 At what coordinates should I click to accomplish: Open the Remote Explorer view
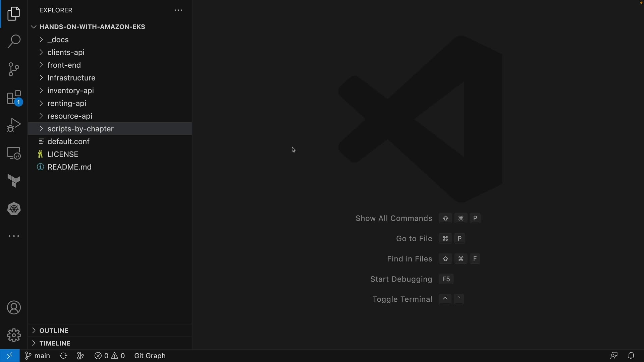14,153
